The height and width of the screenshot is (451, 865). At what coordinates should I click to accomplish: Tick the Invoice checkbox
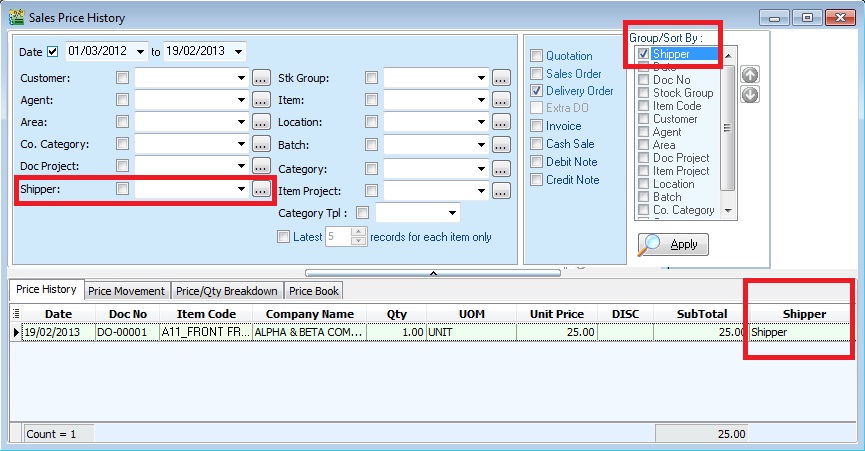coord(537,127)
